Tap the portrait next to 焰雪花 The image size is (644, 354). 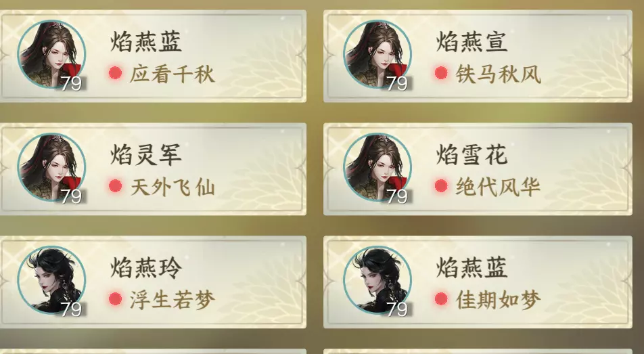click(377, 167)
